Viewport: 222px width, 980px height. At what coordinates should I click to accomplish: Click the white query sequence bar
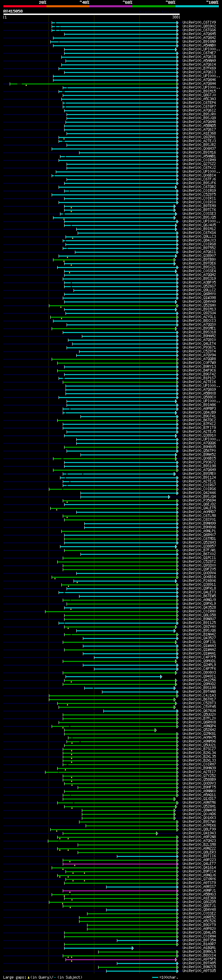click(92, 14)
